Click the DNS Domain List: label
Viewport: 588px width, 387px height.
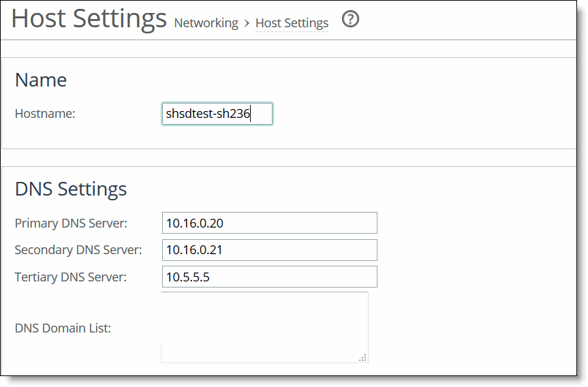pyautogui.click(x=63, y=328)
